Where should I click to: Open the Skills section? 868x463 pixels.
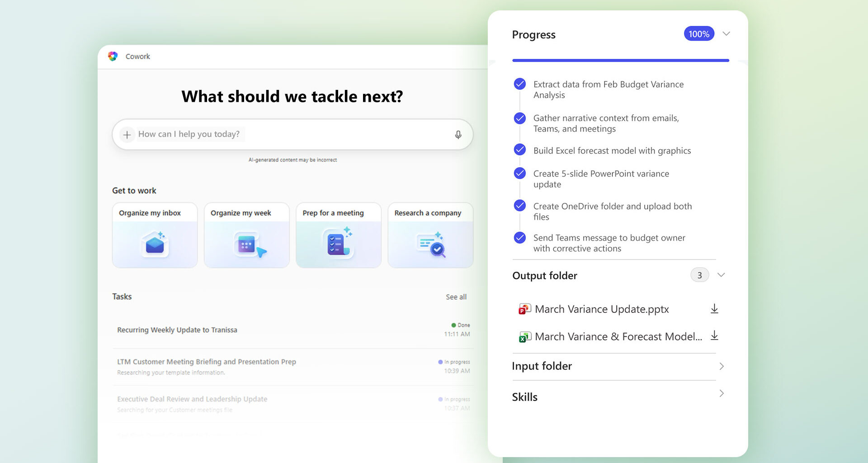(721, 393)
